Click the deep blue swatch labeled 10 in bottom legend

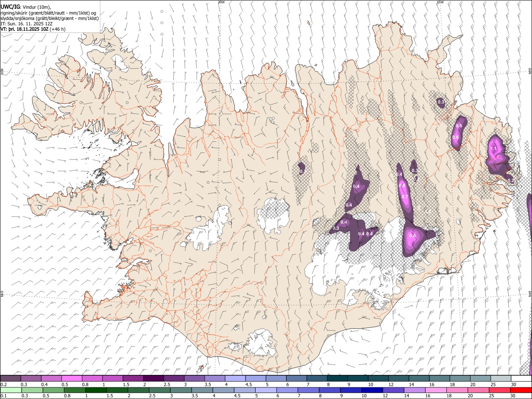click(372, 390)
